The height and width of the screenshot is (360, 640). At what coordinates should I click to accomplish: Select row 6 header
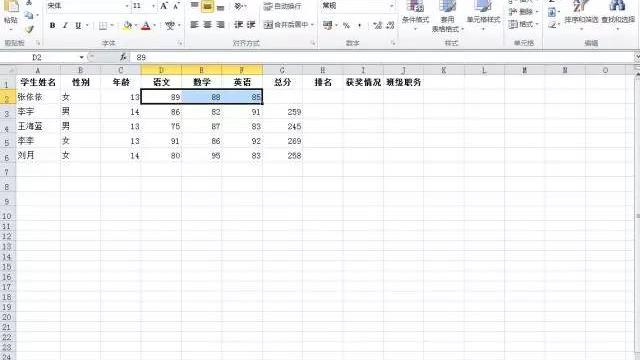pyautogui.click(x=8, y=156)
